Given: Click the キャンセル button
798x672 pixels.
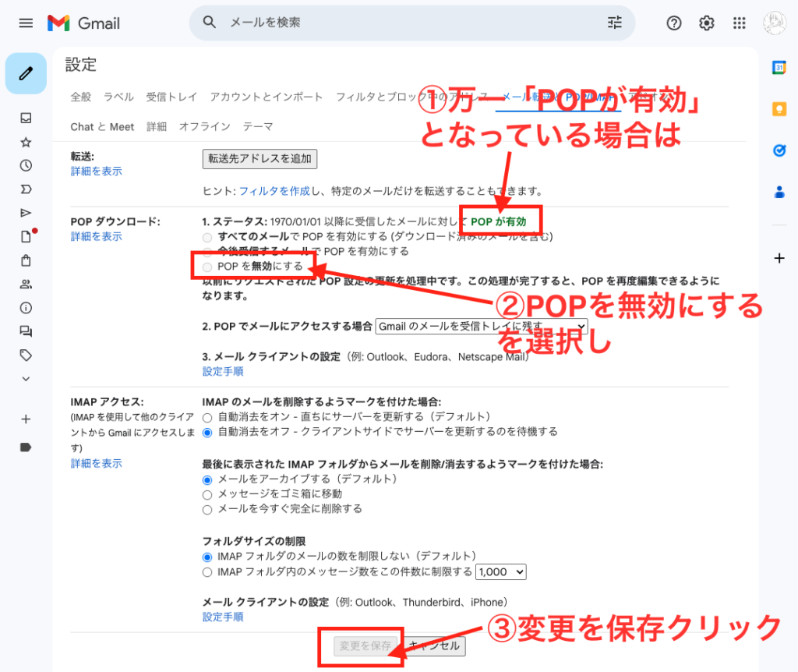Looking at the screenshot, I should click(436, 645).
